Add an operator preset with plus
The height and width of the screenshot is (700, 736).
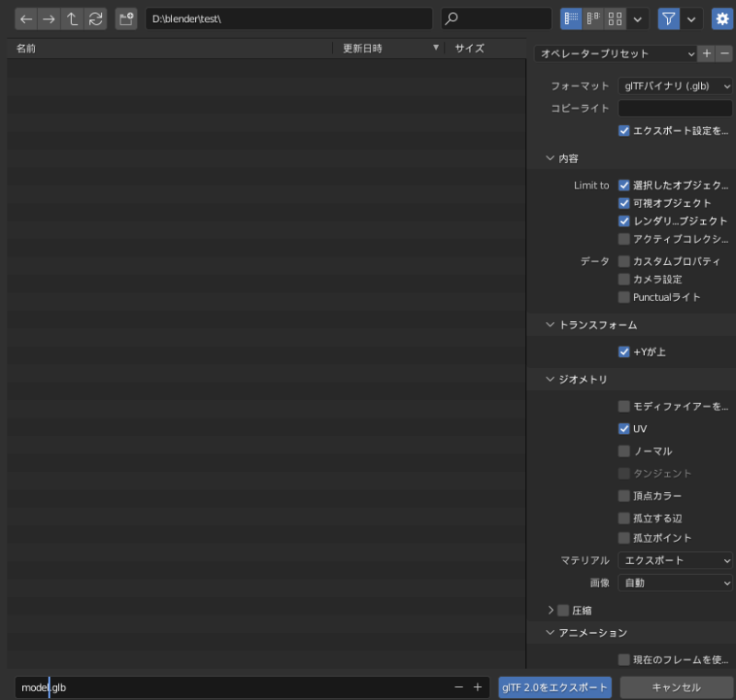707,53
